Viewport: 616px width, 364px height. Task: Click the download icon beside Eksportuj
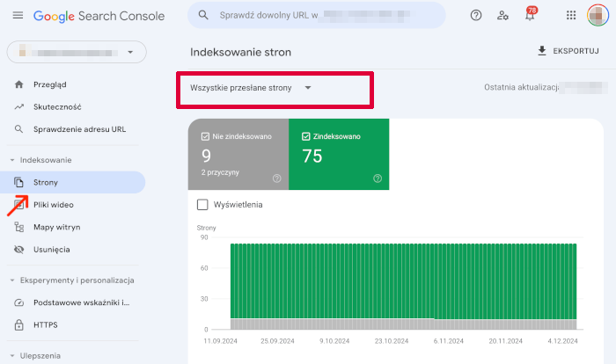point(542,51)
